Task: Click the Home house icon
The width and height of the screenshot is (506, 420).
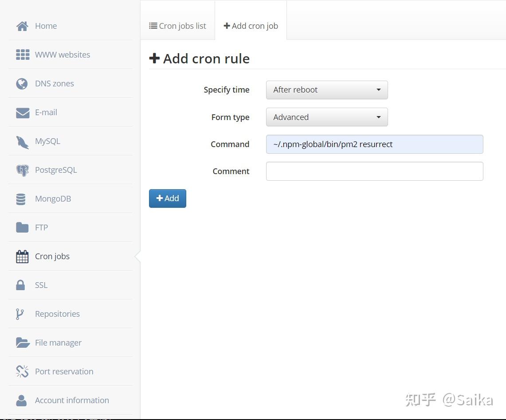Action: [x=22, y=26]
